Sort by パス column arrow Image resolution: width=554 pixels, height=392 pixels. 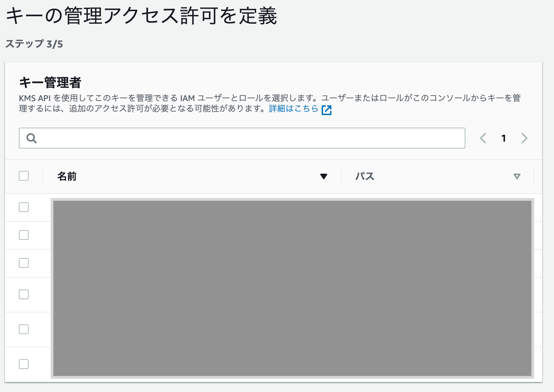point(517,176)
